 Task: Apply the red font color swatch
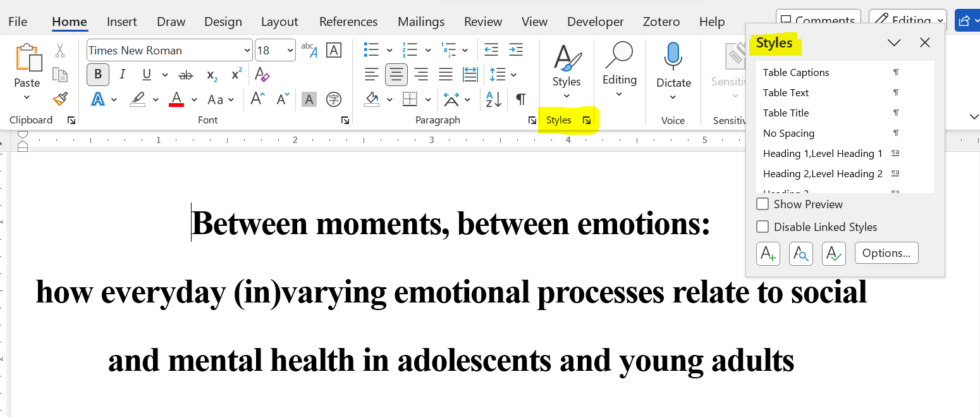coord(176,99)
